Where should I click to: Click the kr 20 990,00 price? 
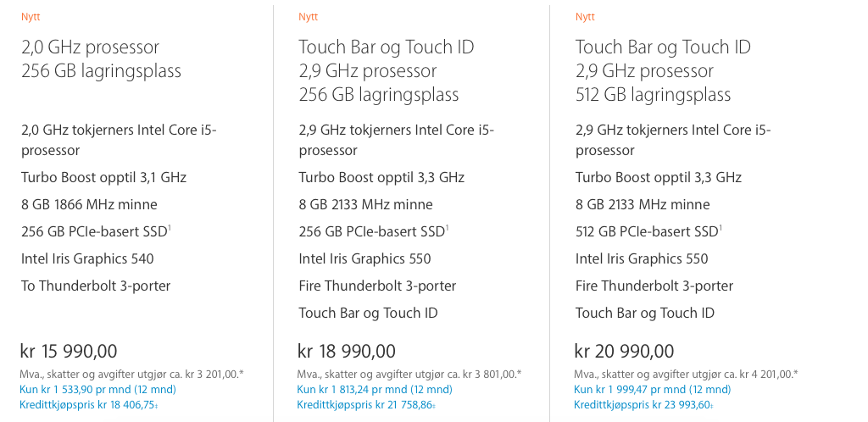625,351
